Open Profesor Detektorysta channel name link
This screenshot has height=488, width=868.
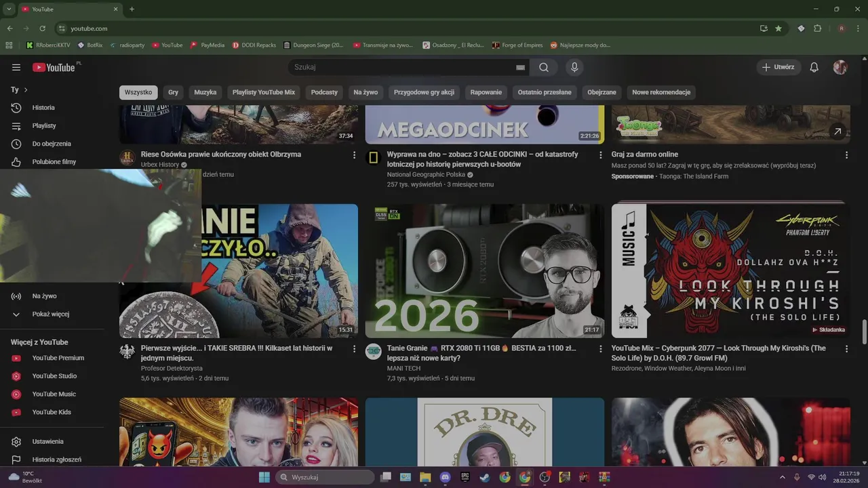172,368
